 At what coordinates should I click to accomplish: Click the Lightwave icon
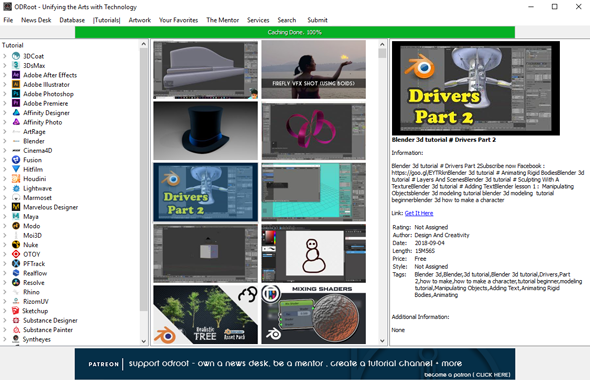pyautogui.click(x=16, y=188)
